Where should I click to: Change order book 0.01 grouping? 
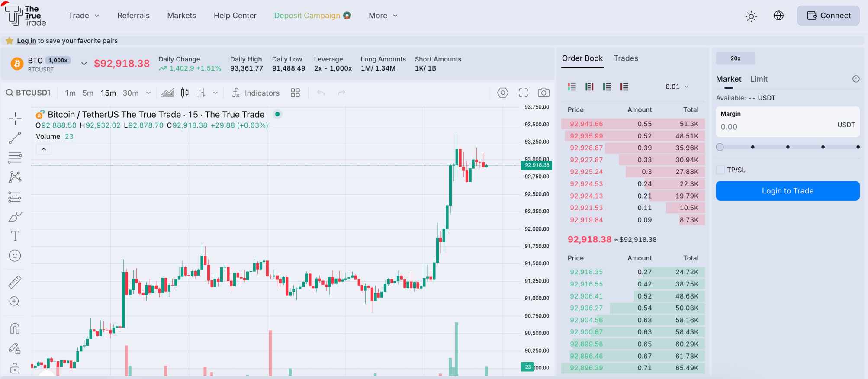tap(677, 87)
